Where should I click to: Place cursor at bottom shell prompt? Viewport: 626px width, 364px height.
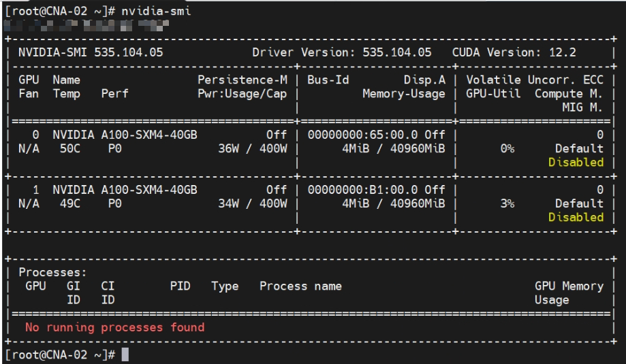pos(125,354)
